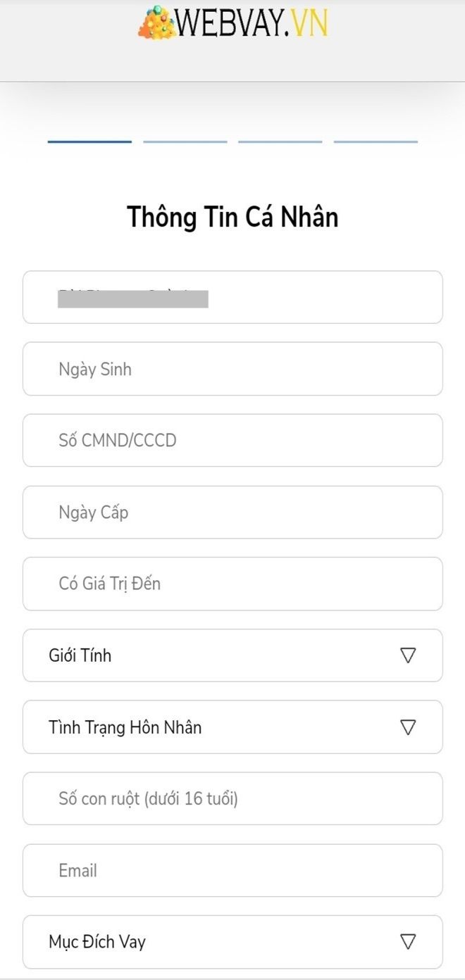Focus the Email input field
This screenshot has height=980, width=465.
tap(232, 870)
